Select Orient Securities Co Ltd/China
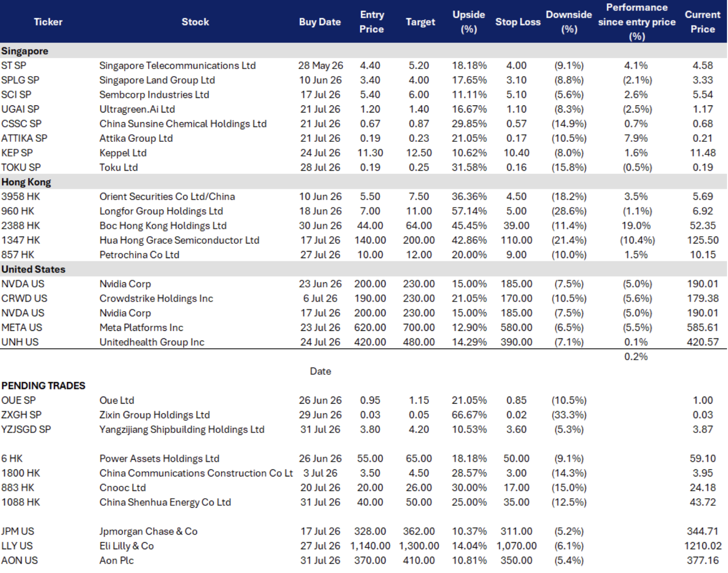The height and width of the screenshot is (573, 728). coord(167,196)
